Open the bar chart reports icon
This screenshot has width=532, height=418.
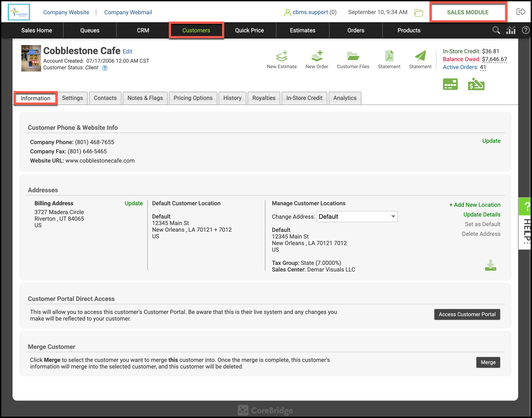[x=511, y=30]
